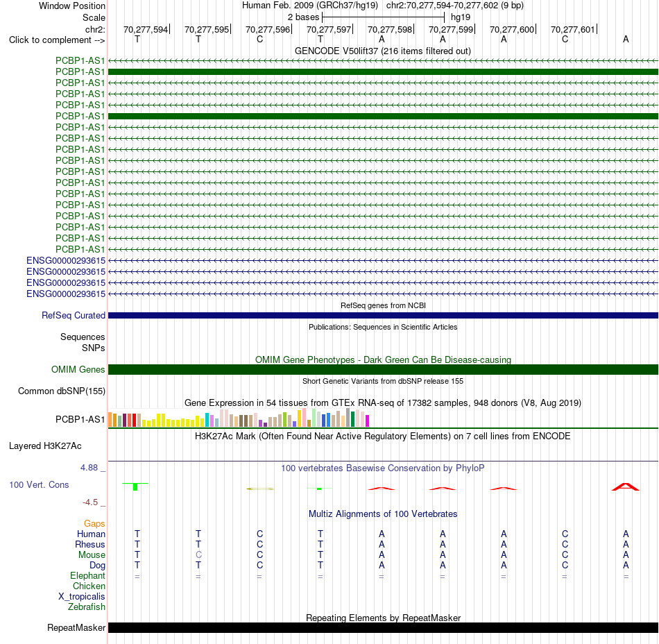Open Short Genetic Variants from dbSNP title
This screenshot has width=659, height=644.
(x=383, y=381)
